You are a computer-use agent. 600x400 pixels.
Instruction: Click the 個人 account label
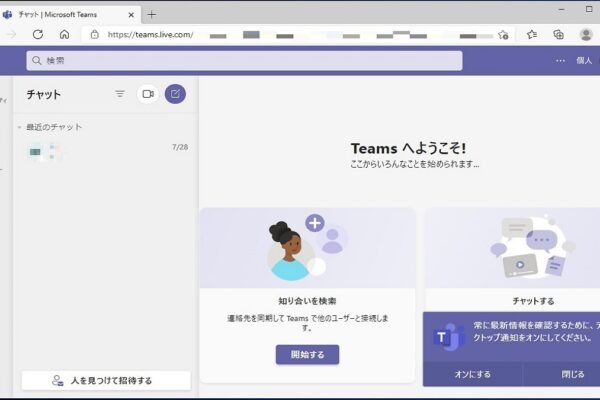(584, 60)
